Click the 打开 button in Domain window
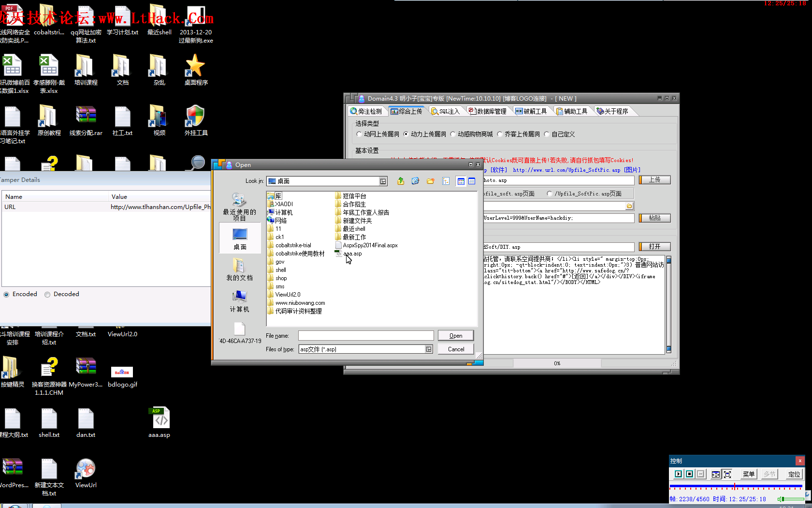Image resolution: width=812 pixels, height=508 pixels. [655, 247]
